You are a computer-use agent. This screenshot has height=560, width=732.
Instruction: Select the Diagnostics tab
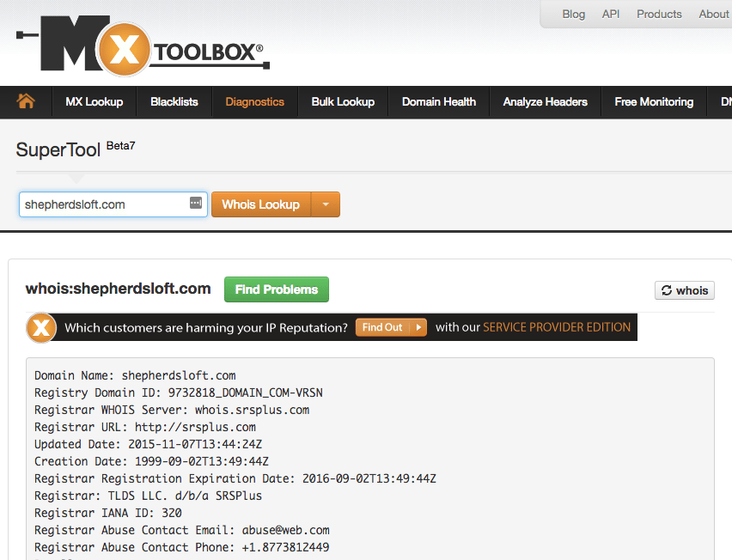point(255,101)
